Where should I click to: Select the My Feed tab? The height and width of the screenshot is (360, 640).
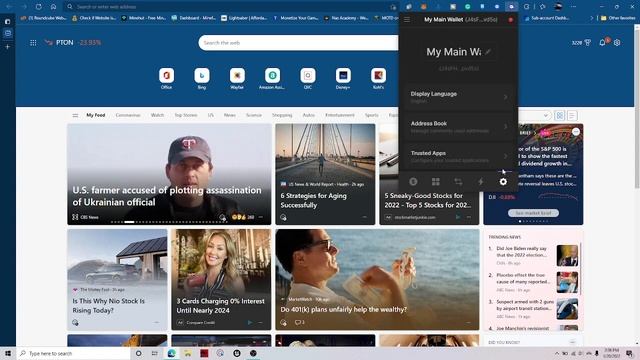tap(96, 116)
